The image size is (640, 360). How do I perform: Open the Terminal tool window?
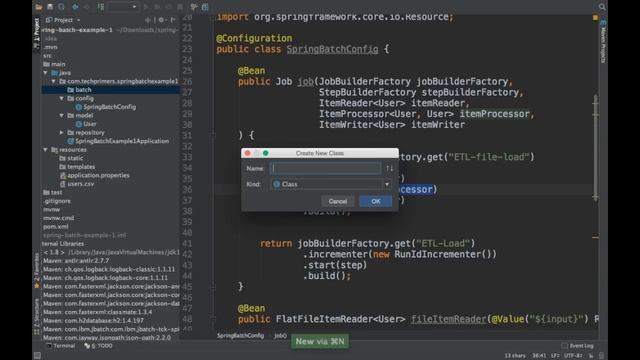pyautogui.click(x=61, y=346)
